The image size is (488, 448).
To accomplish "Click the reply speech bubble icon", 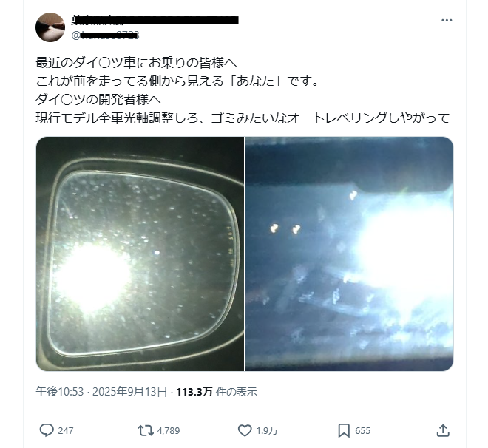I will (x=47, y=430).
